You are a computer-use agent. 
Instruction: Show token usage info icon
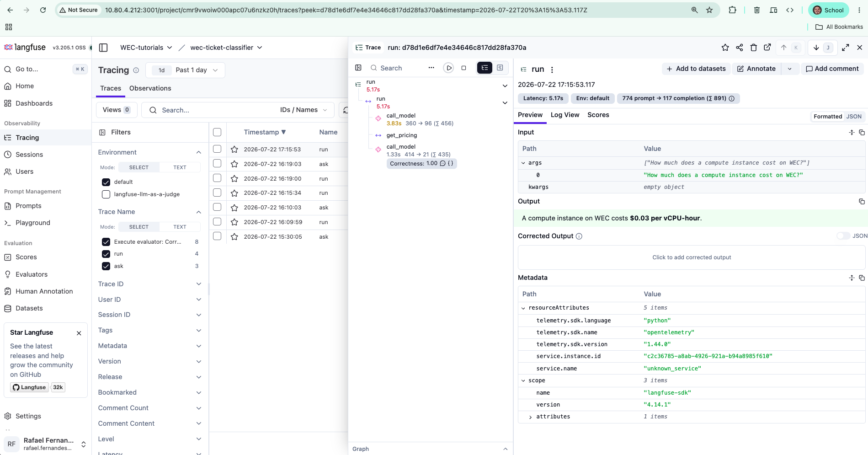[732, 98]
